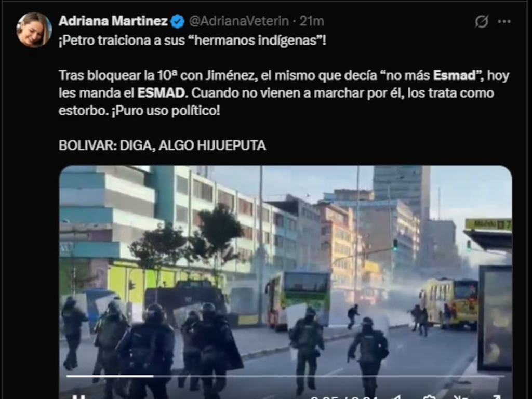The image size is (532, 399).
Task: Open the three-dots more options menu
Action: [504, 21]
